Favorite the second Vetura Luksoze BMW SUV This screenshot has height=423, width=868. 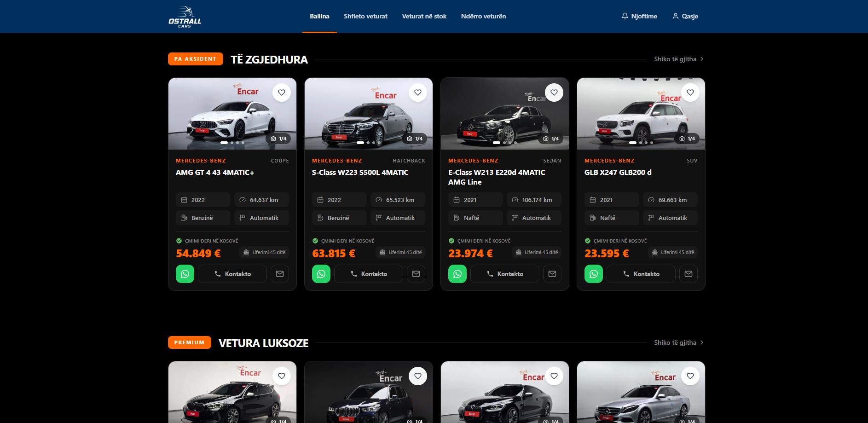pos(418,376)
